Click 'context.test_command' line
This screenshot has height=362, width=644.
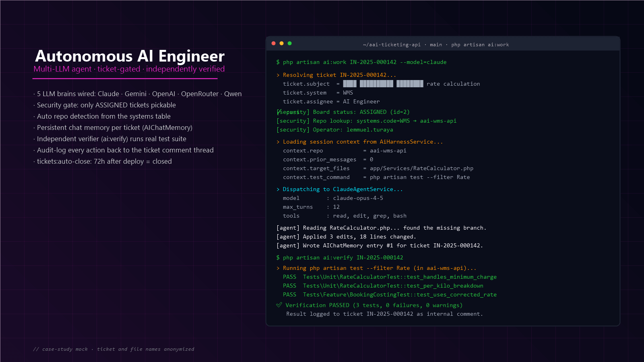click(376, 177)
